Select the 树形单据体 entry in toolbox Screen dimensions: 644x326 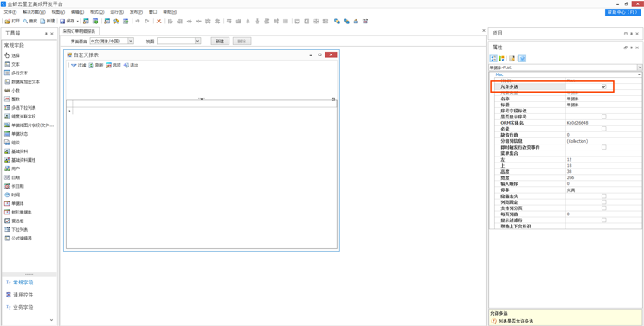(18, 213)
